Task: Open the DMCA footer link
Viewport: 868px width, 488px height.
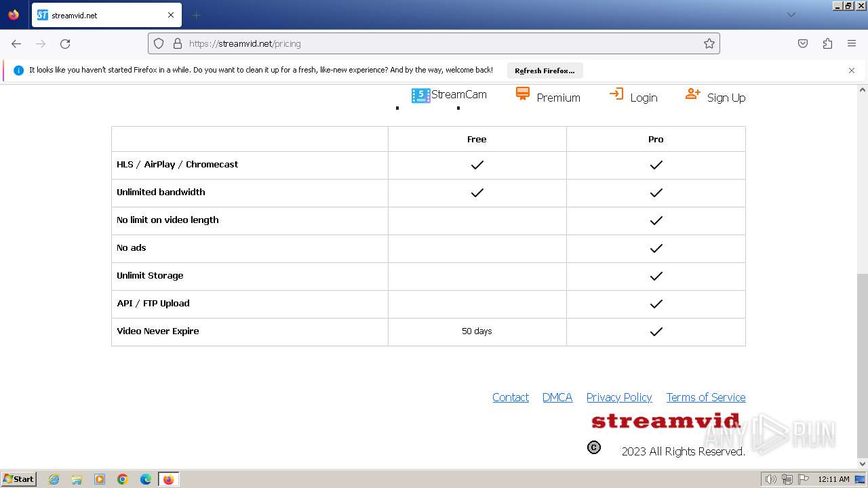Action: pos(557,397)
